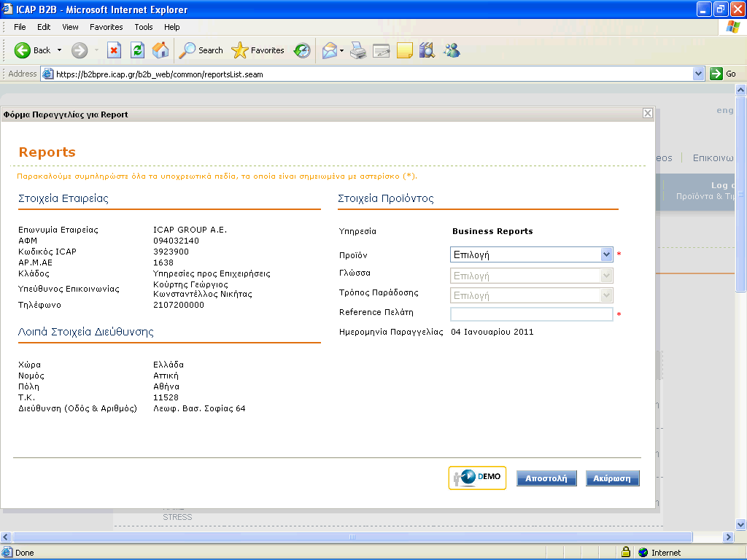
Task: Expand the address bar dropdown arrow
Action: pyautogui.click(x=698, y=74)
